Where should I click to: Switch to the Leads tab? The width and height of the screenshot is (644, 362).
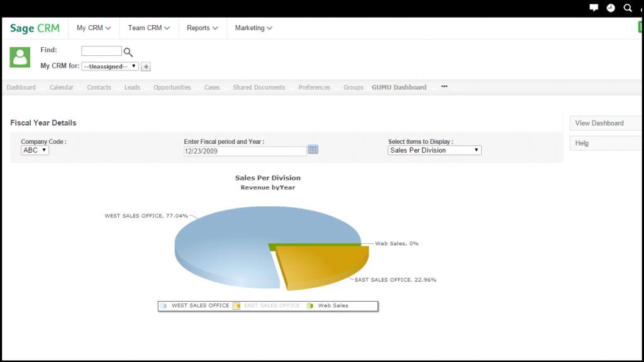coord(132,87)
